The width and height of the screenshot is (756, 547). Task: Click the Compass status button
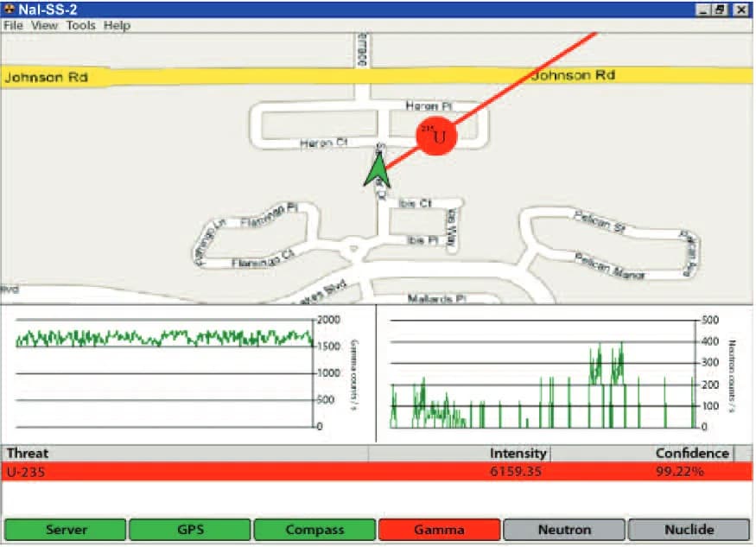pos(314,530)
